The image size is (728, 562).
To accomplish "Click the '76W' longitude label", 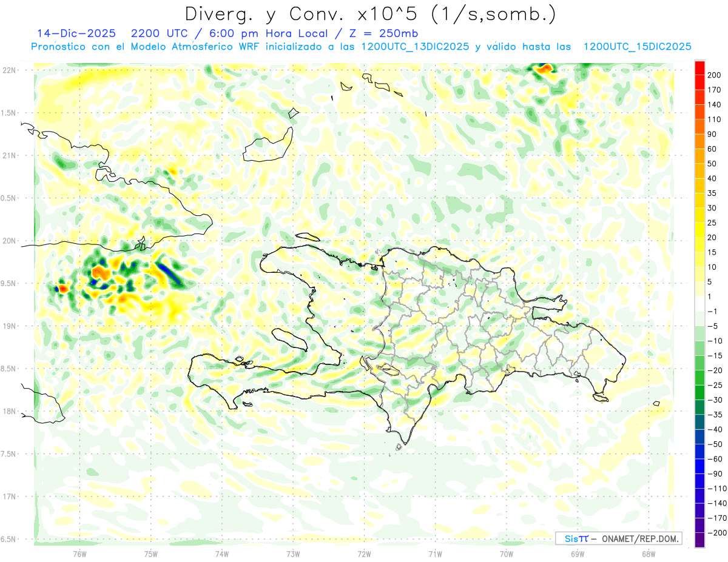I will pos(80,553).
